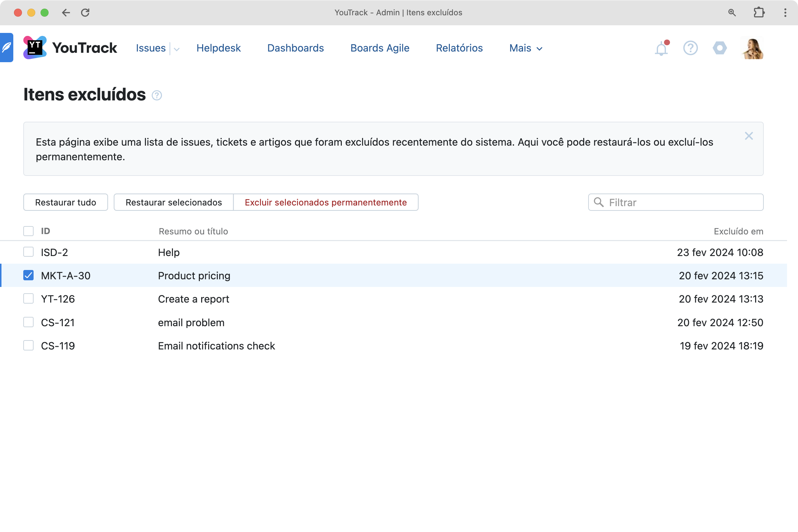Expand the Issues dropdown chevron
The width and height of the screenshot is (798, 532).
coord(177,49)
